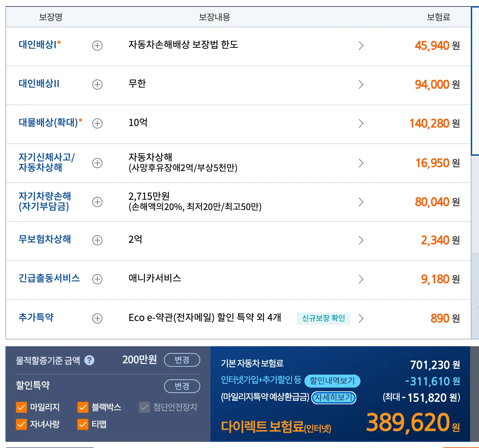This screenshot has width=479, height=448.
Task: Expand 자기차량손해 info with plus icon
Action: [98, 202]
